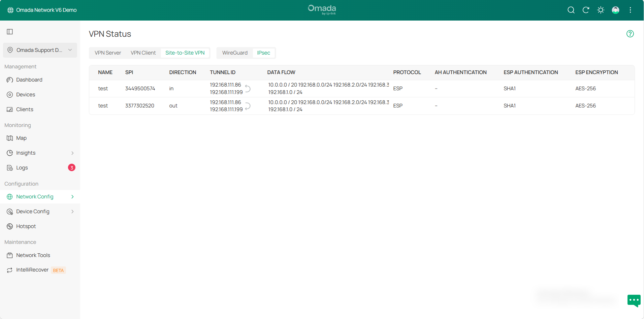Swap tunnel direction on the 'in' row
This screenshot has width=644, height=319.
(x=248, y=88)
